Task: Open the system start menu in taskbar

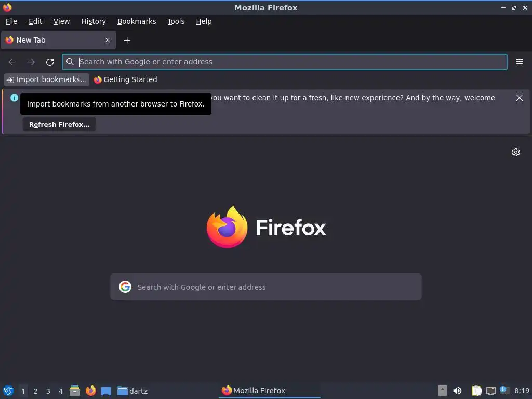Action: click(8, 391)
